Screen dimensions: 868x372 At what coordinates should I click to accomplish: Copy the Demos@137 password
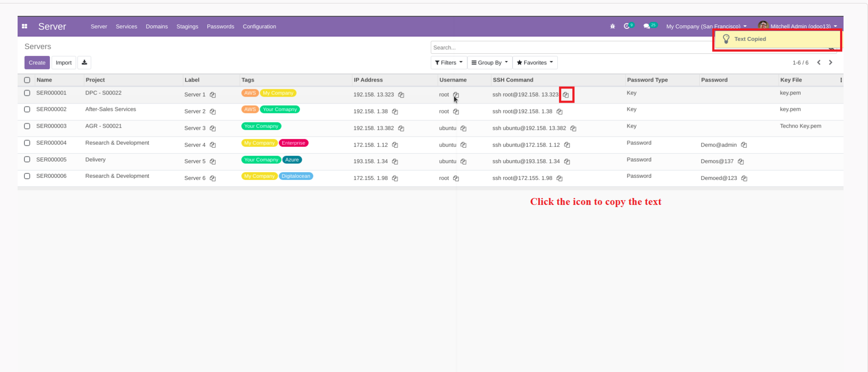(x=741, y=162)
